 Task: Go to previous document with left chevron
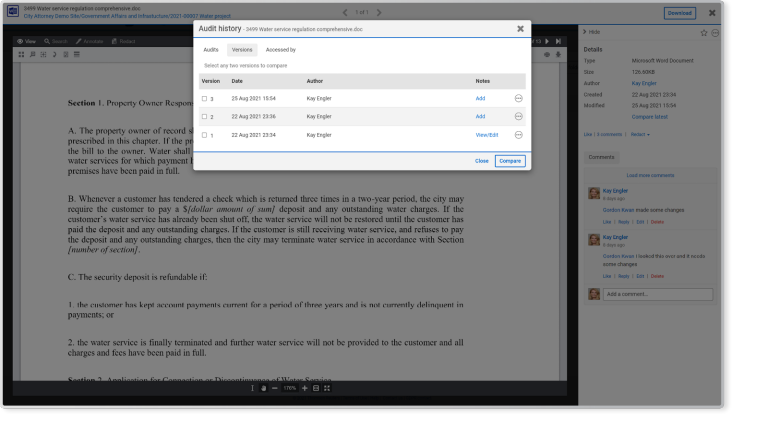[x=345, y=12]
